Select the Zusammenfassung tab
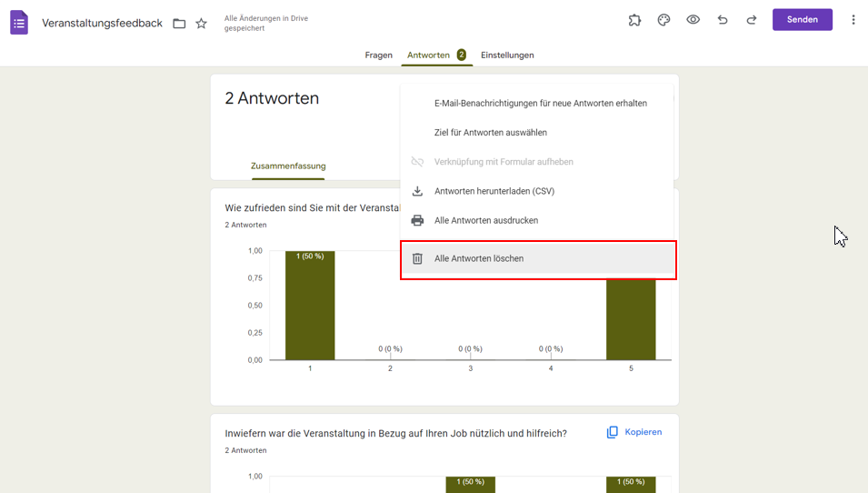Image resolution: width=868 pixels, height=493 pixels. (x=288, y=166)
